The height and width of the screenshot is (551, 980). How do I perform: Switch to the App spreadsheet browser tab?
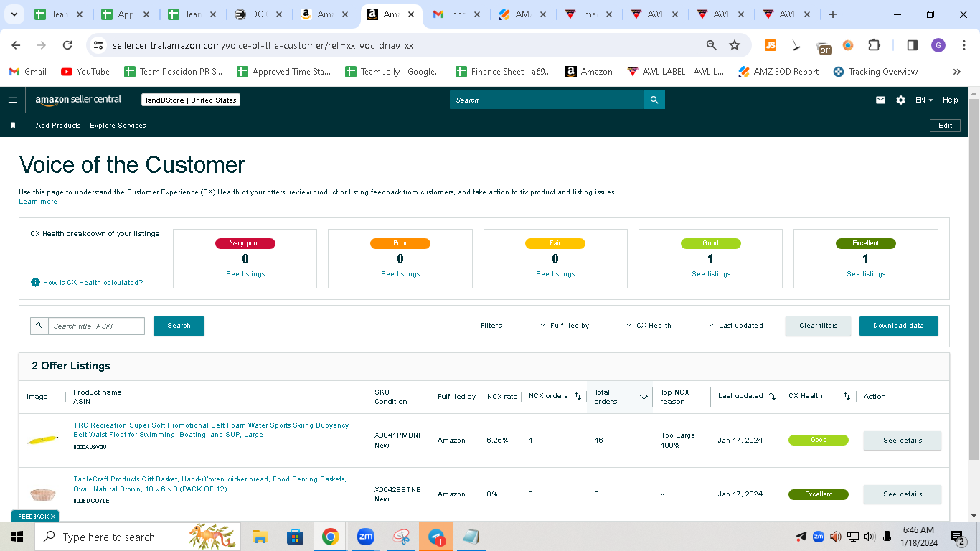point(126,14)
